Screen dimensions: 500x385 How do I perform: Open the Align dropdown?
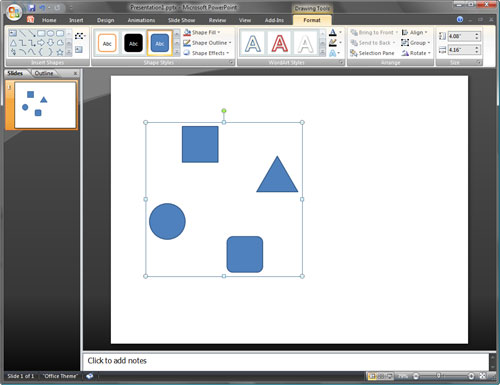tap(414, 32)
